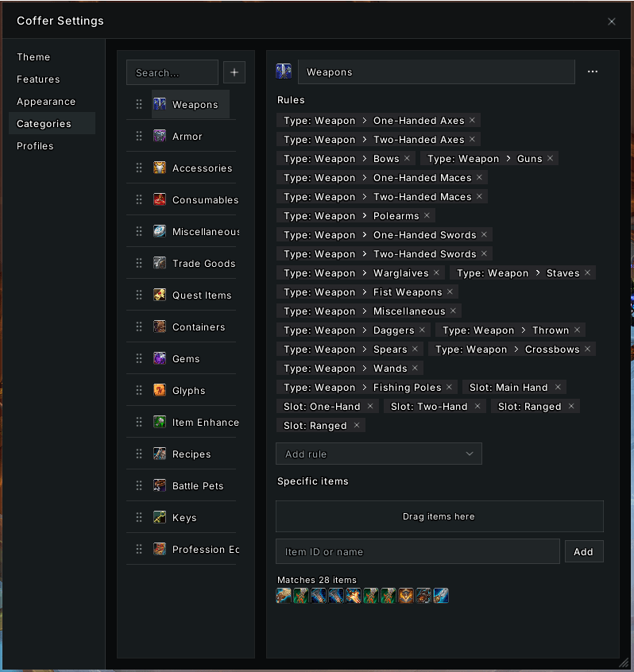Click the Weapons category icon beside name field
The image size is (634, 672).
coord(284,71)
